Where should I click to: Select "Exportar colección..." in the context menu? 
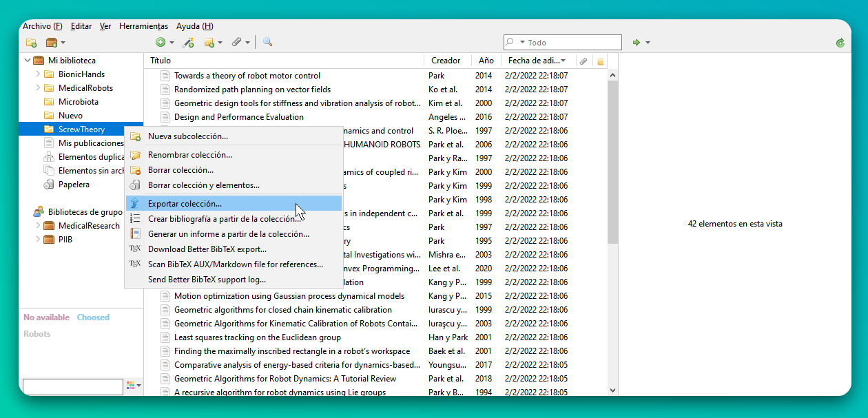tap(185, 204)
